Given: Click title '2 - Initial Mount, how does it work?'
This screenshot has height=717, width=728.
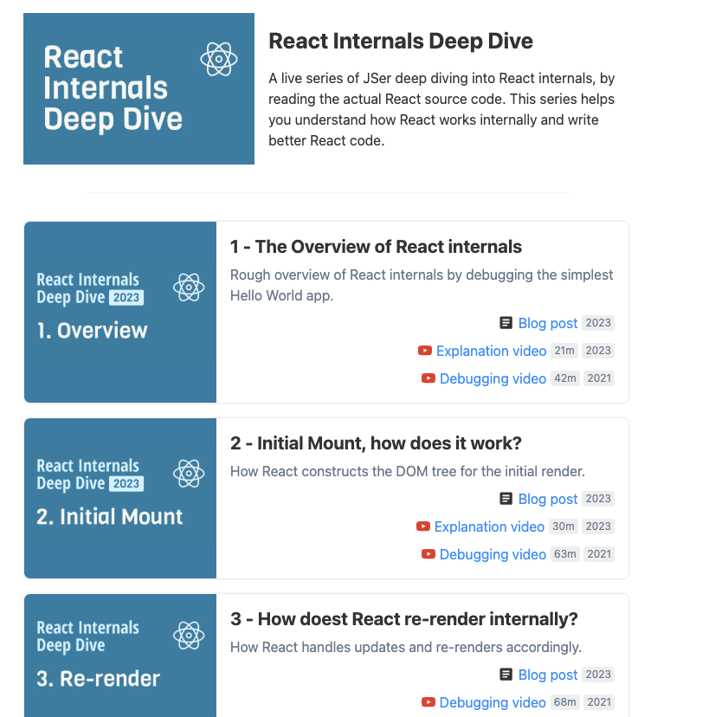Looking at the screenshot, I should click(376, 443).
